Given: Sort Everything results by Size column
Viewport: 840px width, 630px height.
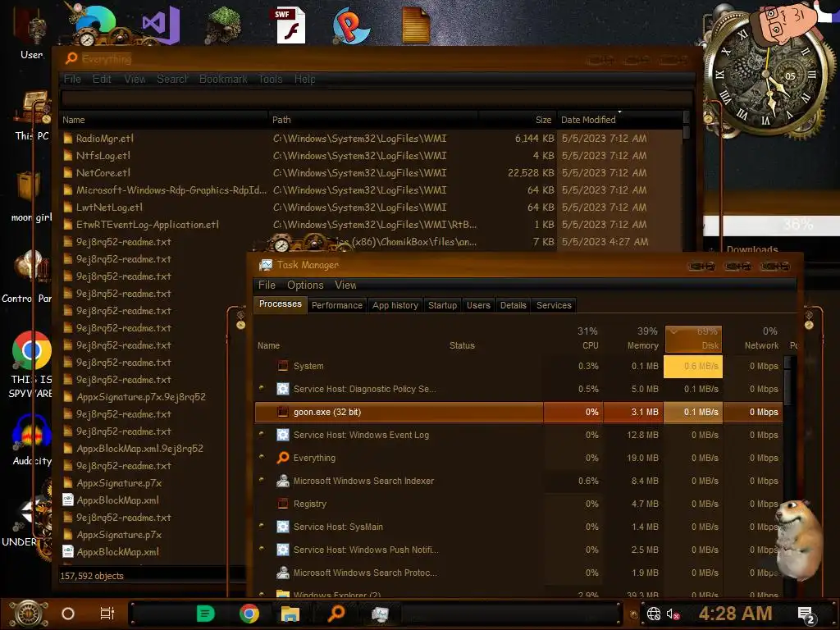Looking at the screenshot, I should [x=517, y=120].
